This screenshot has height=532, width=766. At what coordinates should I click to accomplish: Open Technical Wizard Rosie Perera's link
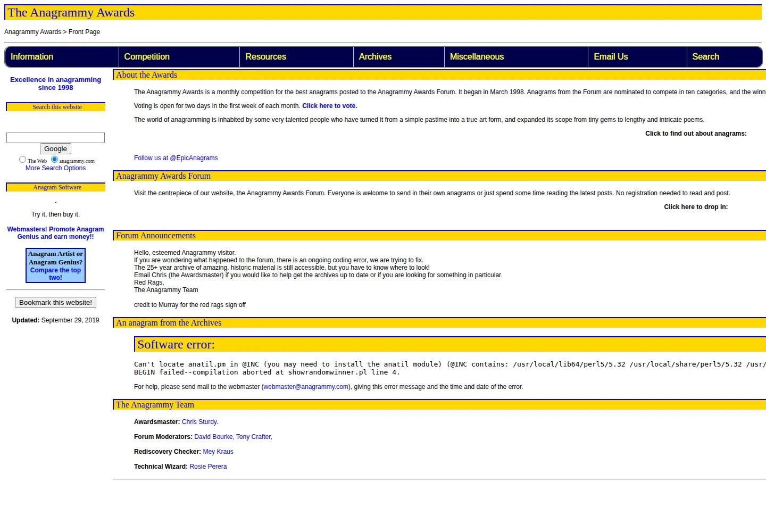click(208, 467)
